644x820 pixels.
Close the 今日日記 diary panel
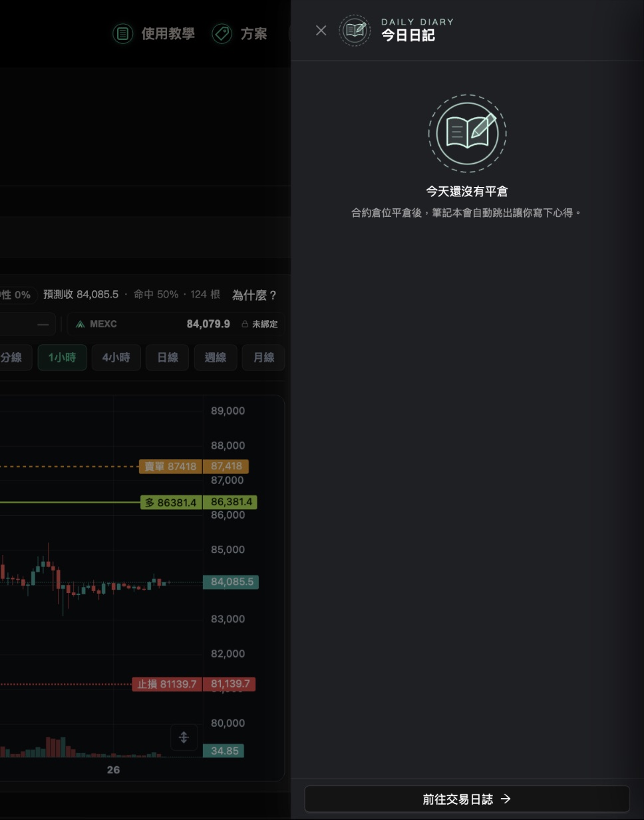point(321,31)
